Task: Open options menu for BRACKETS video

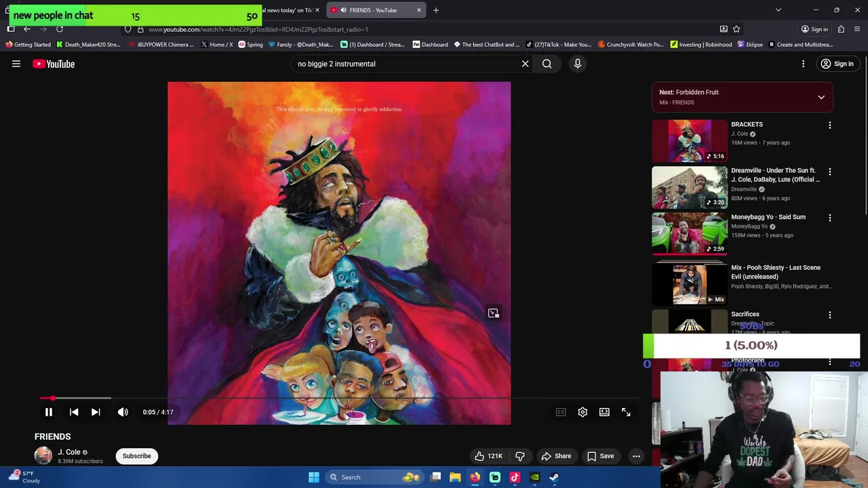Action: [830, 125]
